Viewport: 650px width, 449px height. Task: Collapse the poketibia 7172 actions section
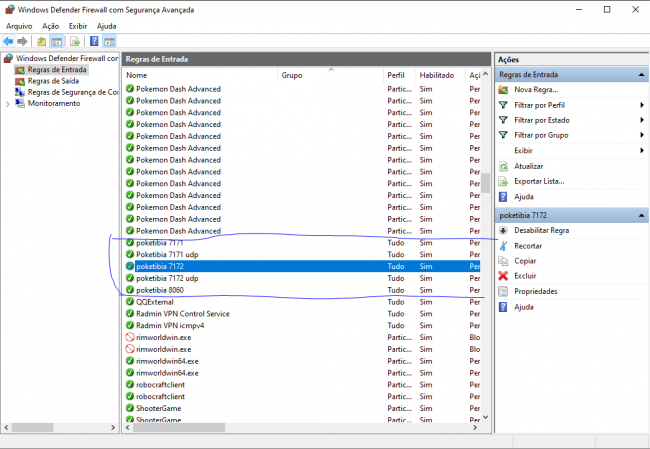point(641,216)
